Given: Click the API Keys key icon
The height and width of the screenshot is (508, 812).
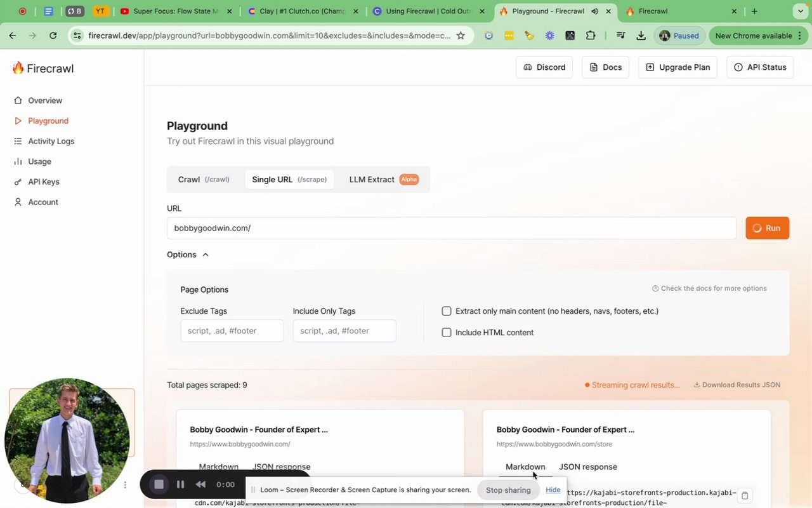Looking at the screenshot, I should (x=18, y=182).
